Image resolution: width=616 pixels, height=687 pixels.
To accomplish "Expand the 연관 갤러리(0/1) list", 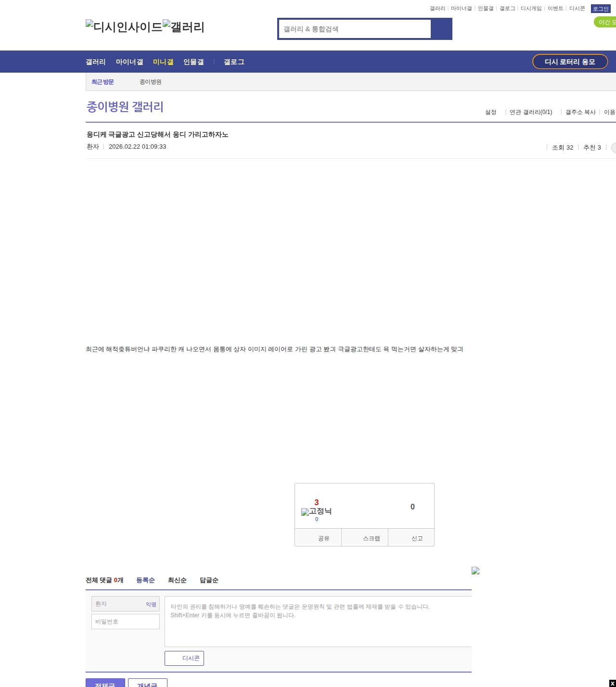I will [530, 112].
